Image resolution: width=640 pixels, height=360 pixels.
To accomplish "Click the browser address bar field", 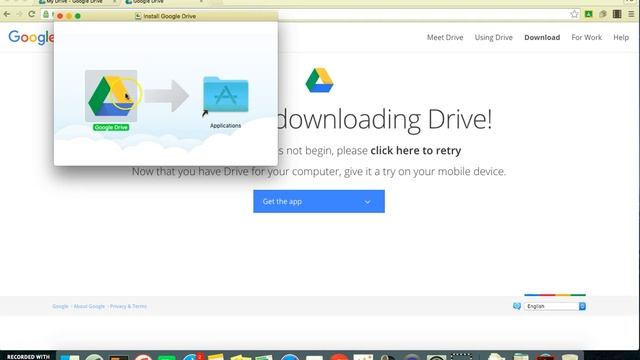I will [x=310, y=14].
